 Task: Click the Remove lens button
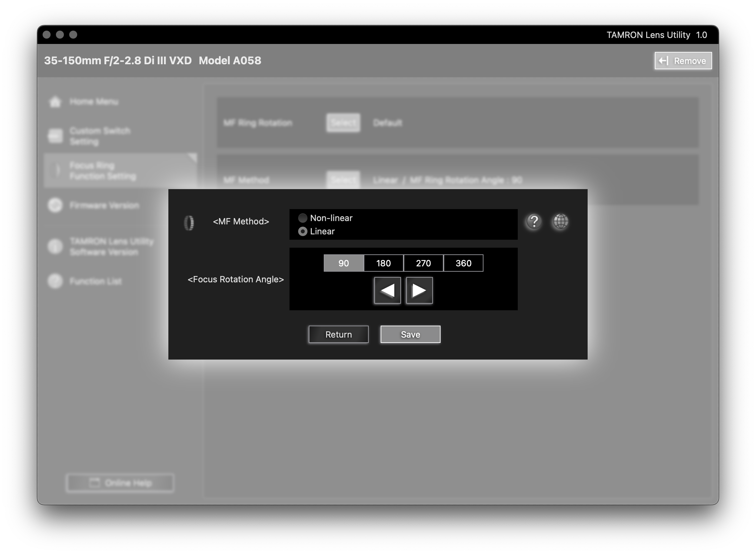point(683,61)
